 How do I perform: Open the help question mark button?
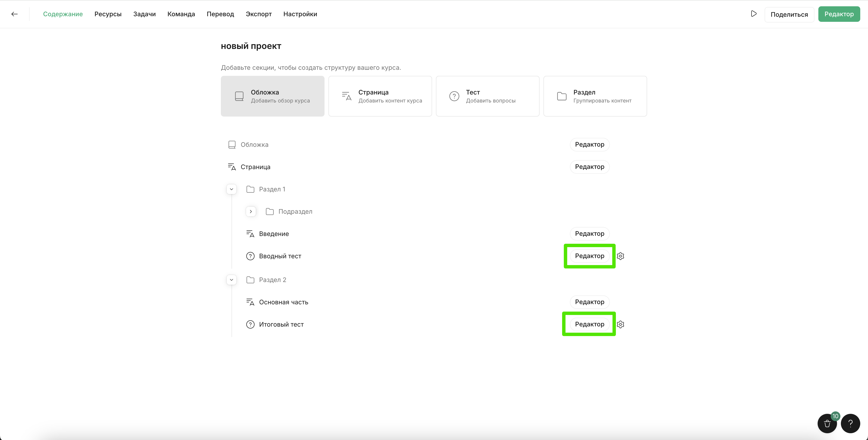850,424
